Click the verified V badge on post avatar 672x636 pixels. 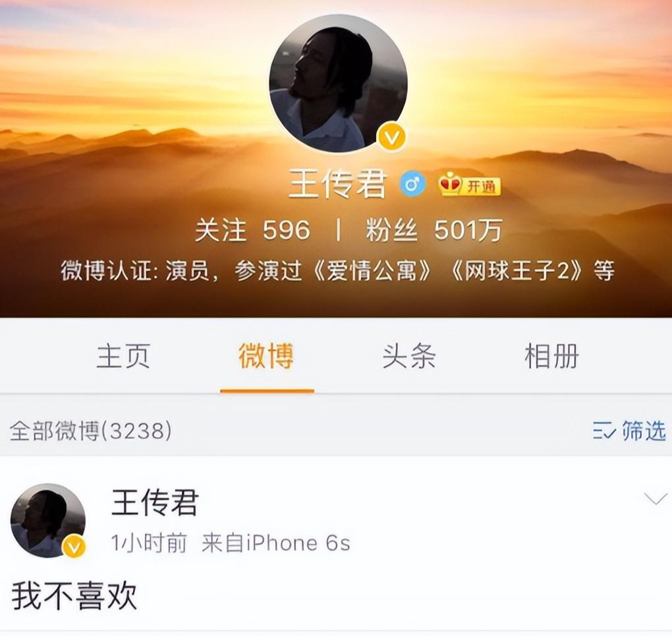tap(74, 546)
